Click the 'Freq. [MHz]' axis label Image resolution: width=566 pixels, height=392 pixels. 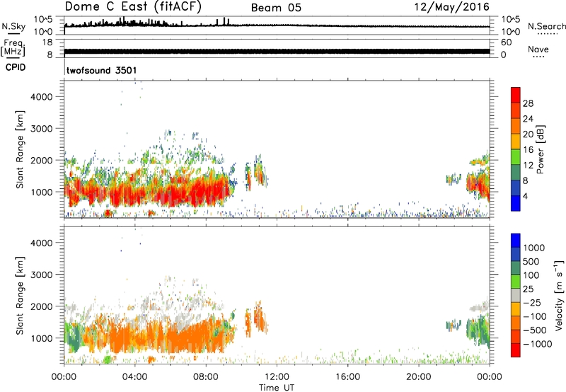click(13, 48)
